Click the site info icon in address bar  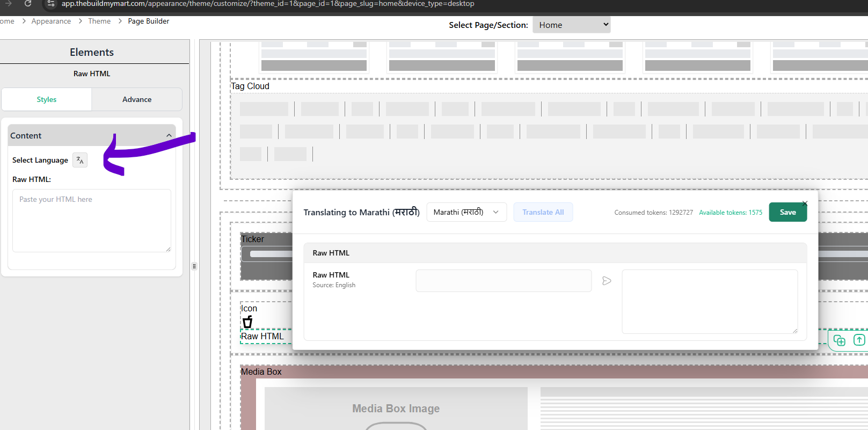click(x=51, y=4)
